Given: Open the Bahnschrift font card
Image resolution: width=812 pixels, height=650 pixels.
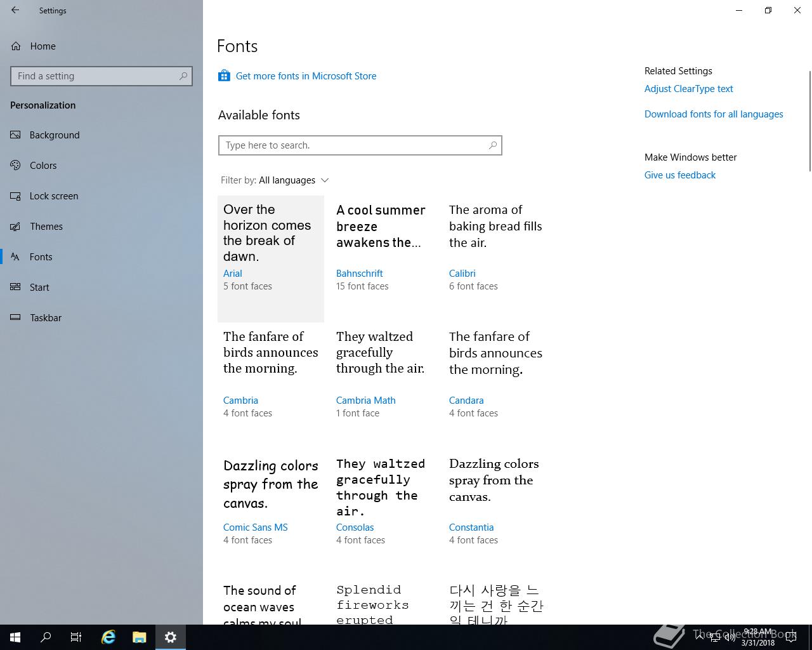Looking at the screenshot, I should point(384,259).
